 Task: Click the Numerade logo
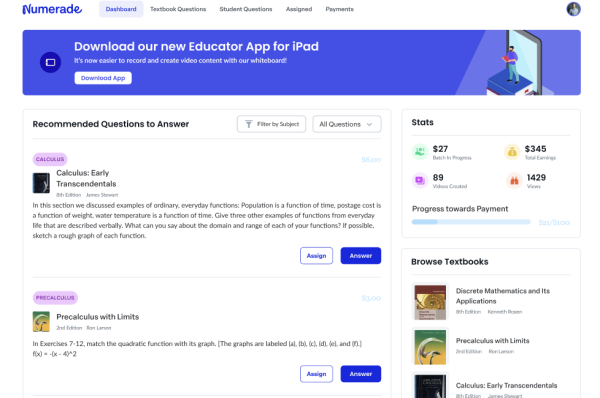[x=52, y=9]
